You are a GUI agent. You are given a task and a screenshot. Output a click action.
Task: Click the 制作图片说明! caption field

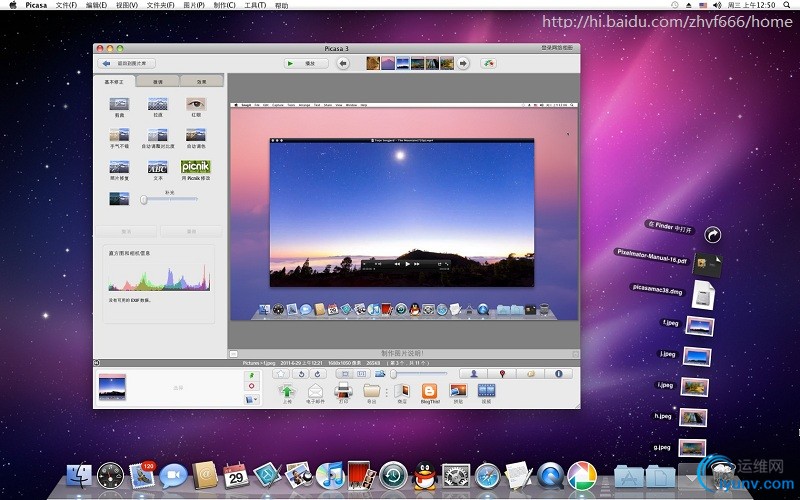pyautogui.click(x=402, y=353)
